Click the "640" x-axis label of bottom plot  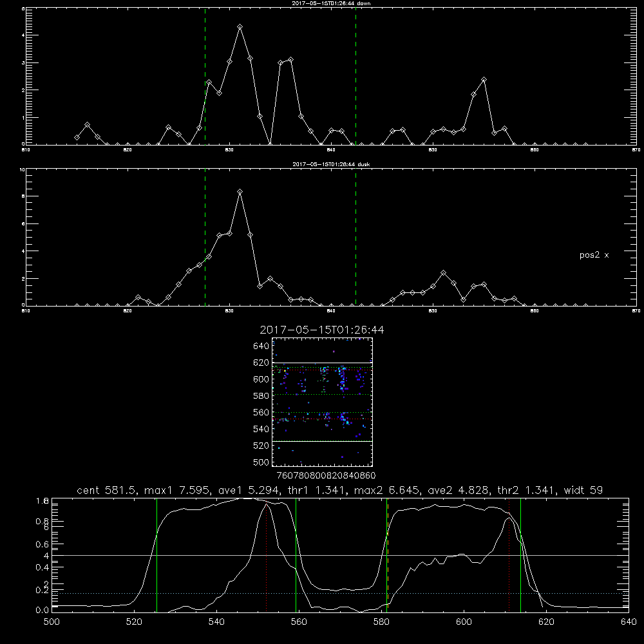[x=629, y=622]
